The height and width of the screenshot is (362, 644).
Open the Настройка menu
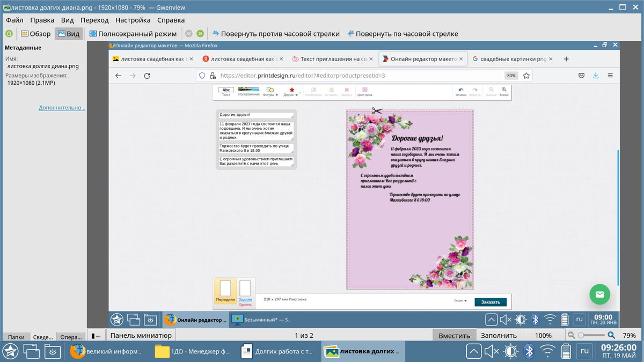pos(133,20)
